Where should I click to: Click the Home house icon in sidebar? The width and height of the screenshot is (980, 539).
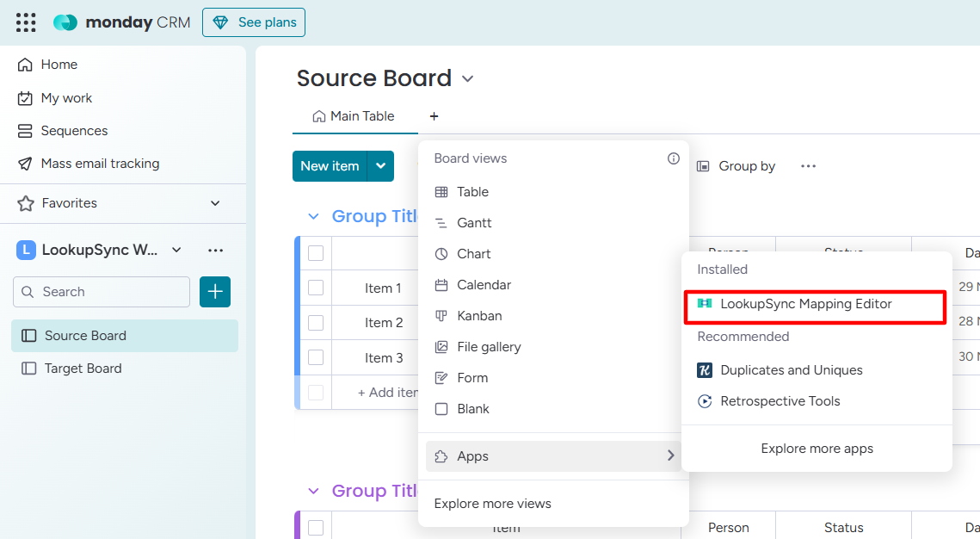[x=25, y=65]
